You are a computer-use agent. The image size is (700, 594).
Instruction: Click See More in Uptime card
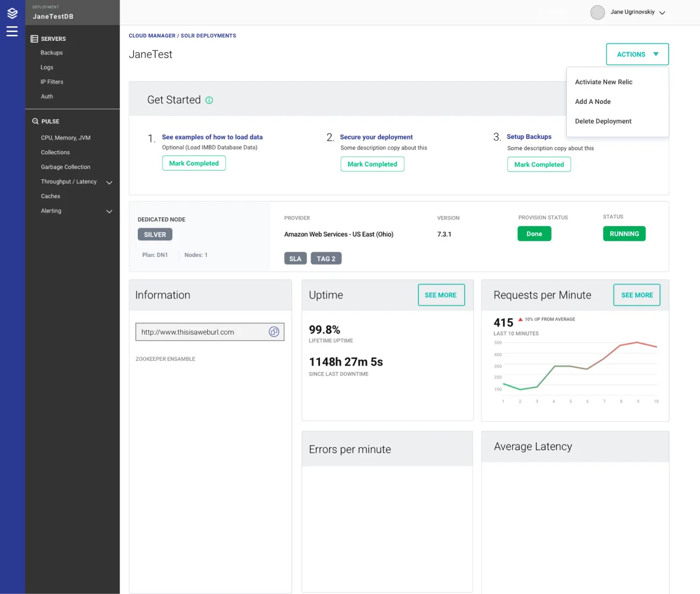(441, 295)
